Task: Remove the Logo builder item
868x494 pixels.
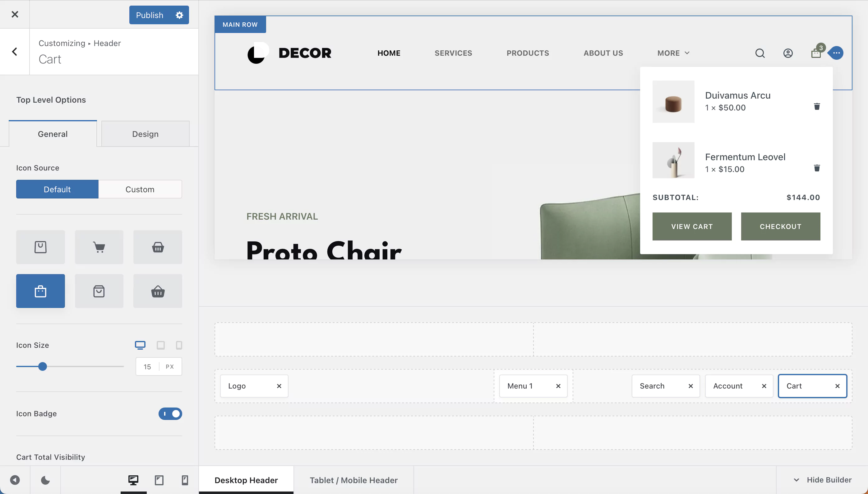Action: 279,386
